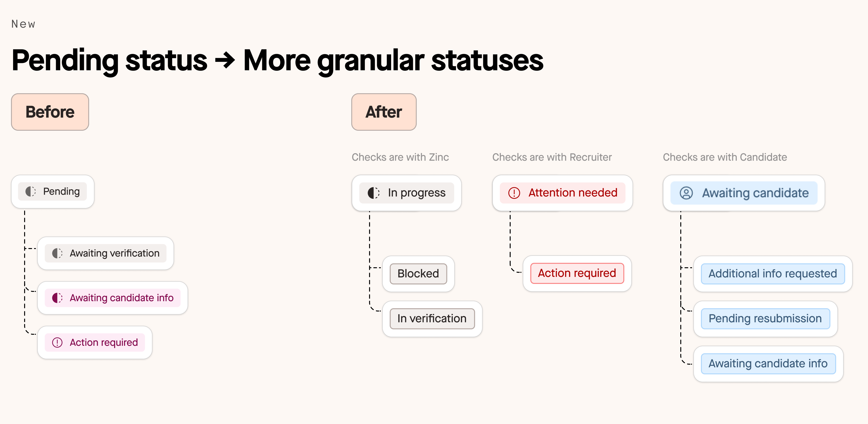Click the person icon in Awaiting candidate

click(x=686, y=193)
